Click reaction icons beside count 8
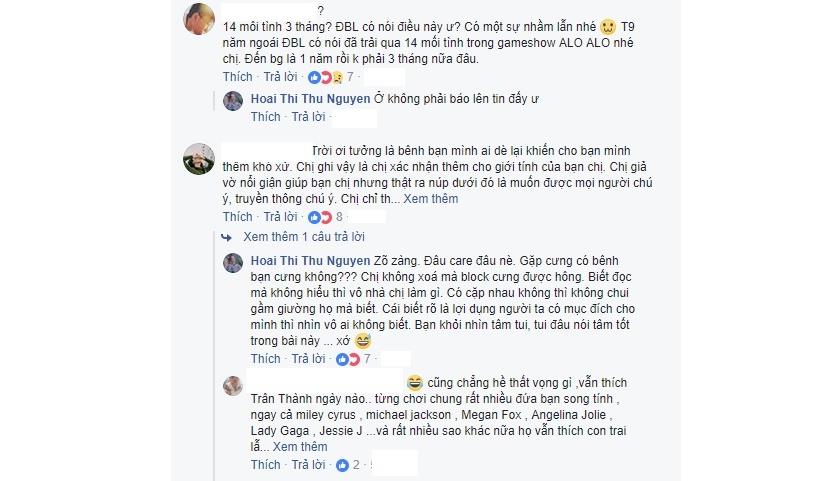 [320, 217]
